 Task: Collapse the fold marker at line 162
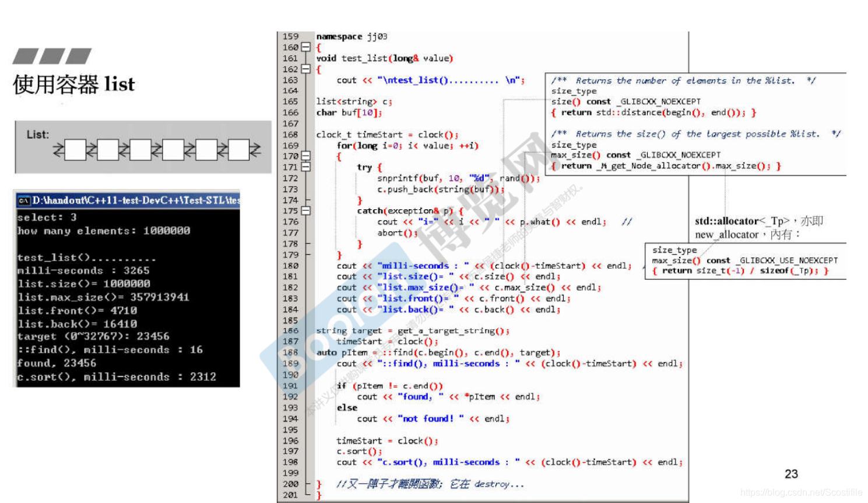pos(305,69)
